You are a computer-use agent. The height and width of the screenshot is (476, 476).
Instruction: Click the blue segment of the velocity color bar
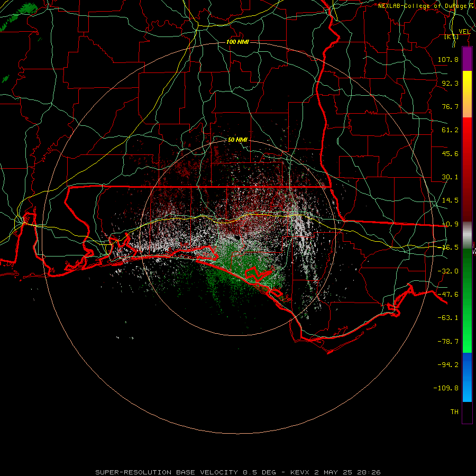click(467, 377)
